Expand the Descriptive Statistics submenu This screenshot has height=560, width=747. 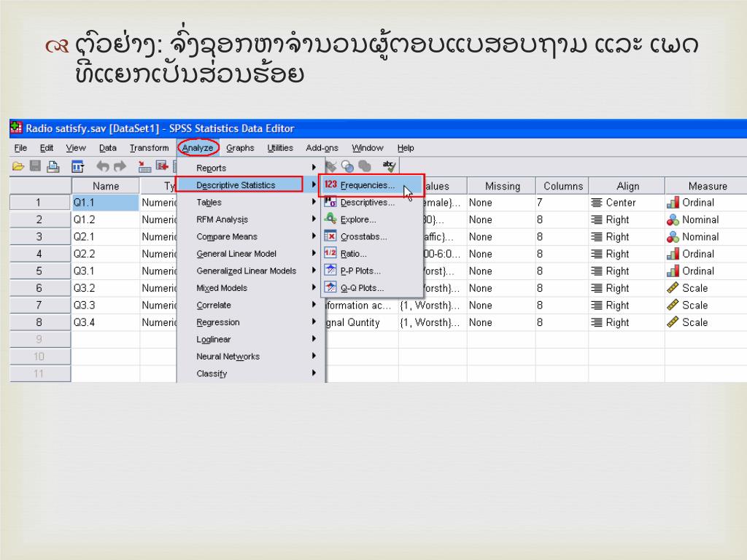[x=251, y=184]
